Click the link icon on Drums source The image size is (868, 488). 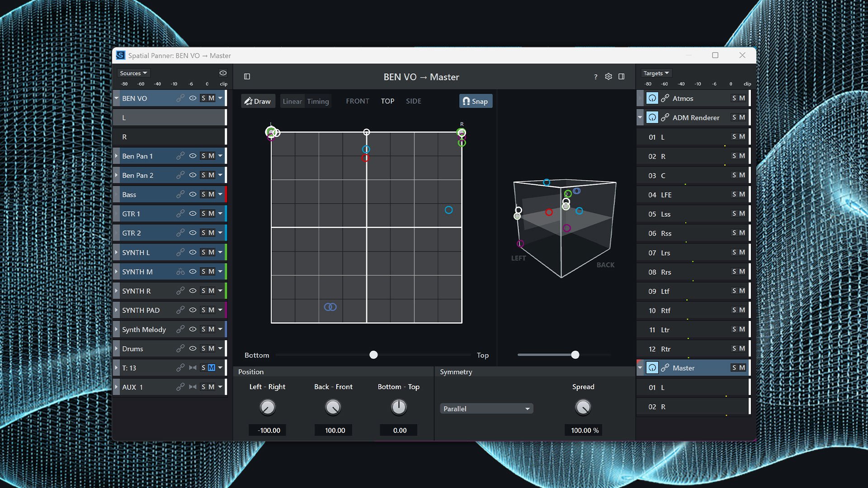(180, 348)
